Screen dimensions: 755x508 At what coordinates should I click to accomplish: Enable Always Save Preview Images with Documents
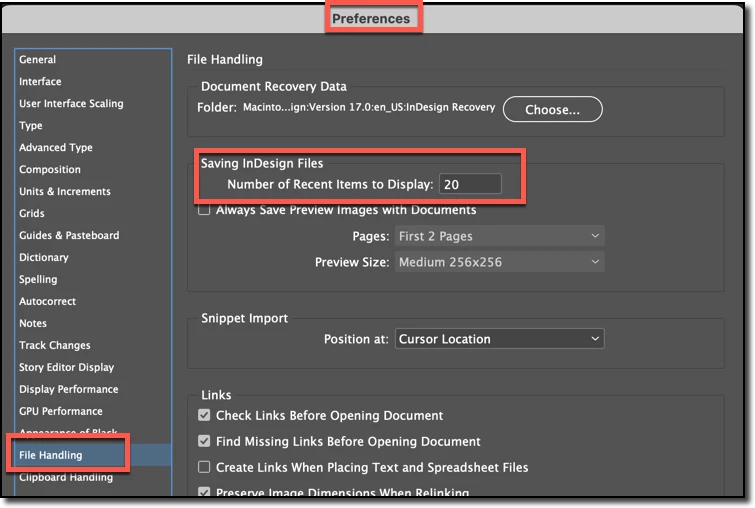click(204, 210)
